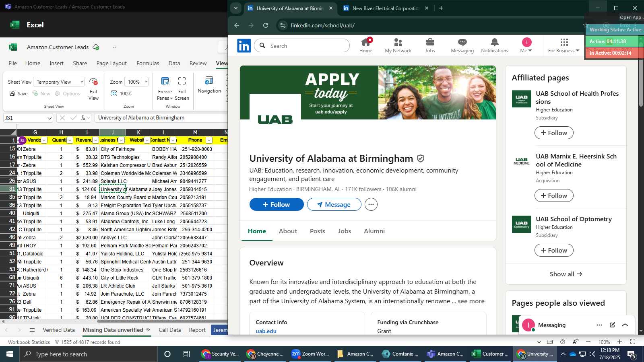Open filter dropdown for Phone column

209,140
